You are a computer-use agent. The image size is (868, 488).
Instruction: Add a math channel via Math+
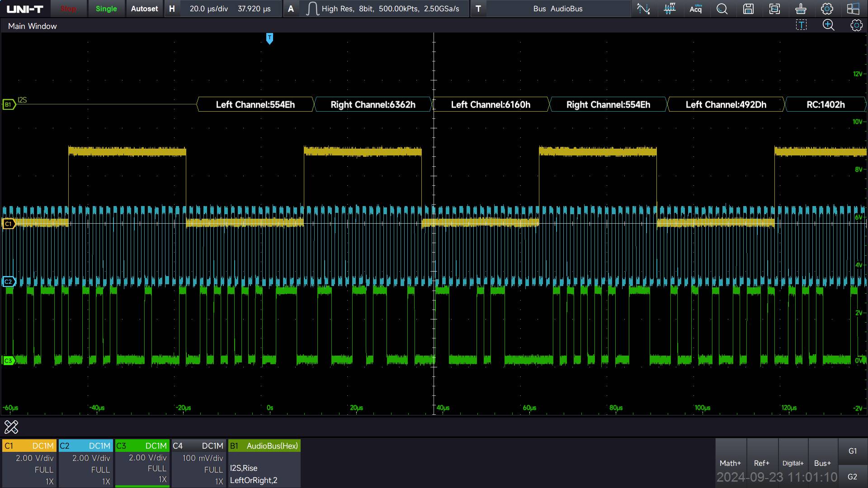(730, 463)
